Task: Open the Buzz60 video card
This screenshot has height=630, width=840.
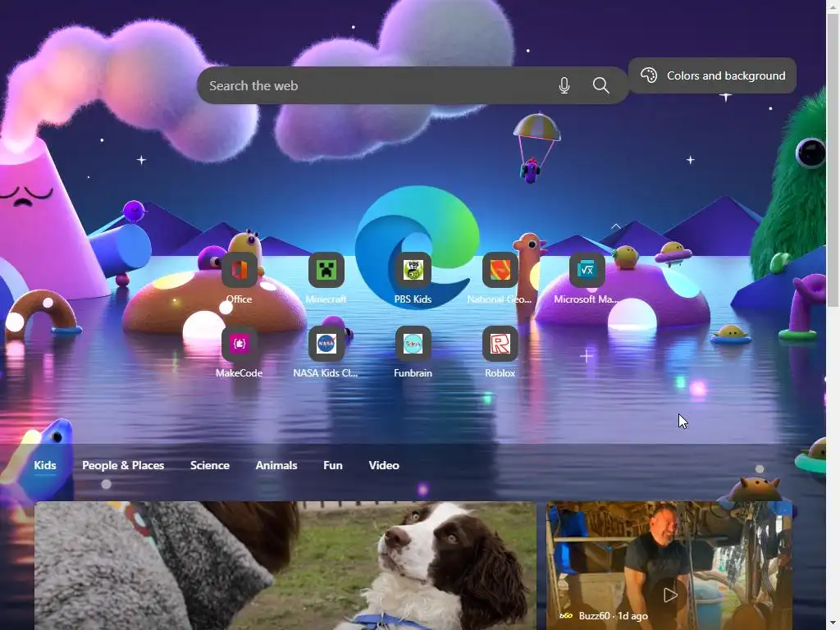Action: click(x=669, y=566)
